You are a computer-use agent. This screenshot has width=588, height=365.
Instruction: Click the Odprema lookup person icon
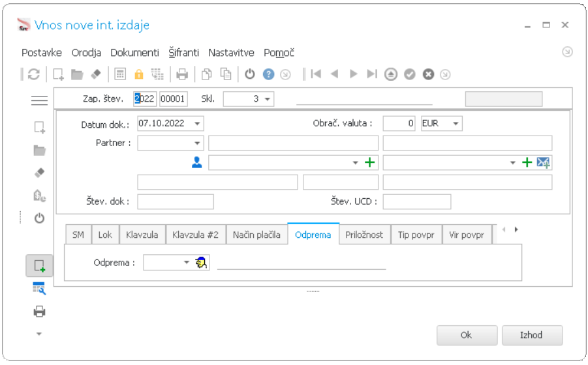[202, 263]
